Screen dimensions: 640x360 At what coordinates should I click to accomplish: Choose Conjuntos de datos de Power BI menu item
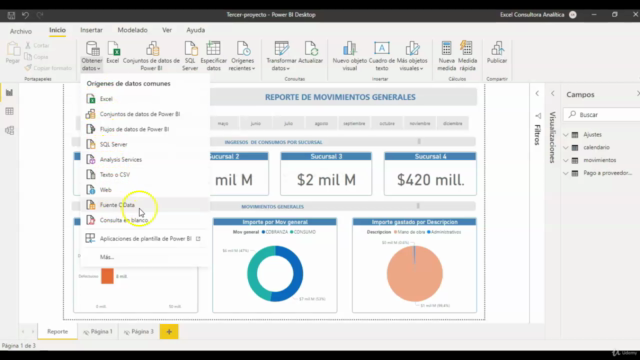pos(145,114)
